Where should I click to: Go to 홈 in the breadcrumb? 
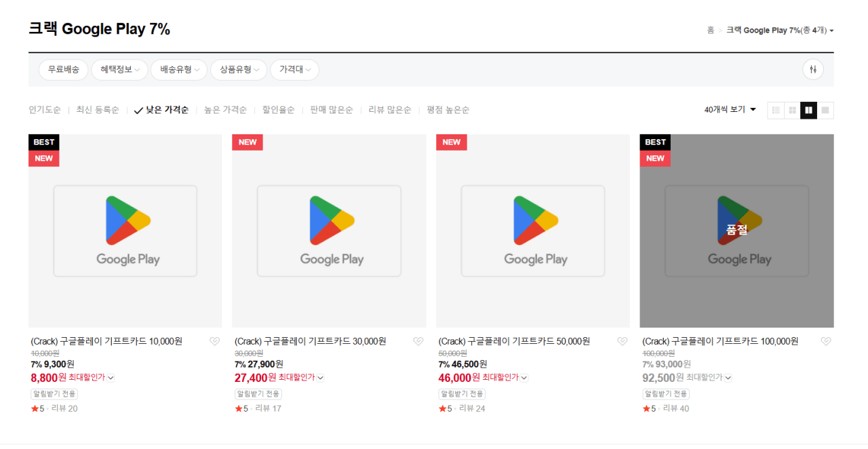point(710,31)
